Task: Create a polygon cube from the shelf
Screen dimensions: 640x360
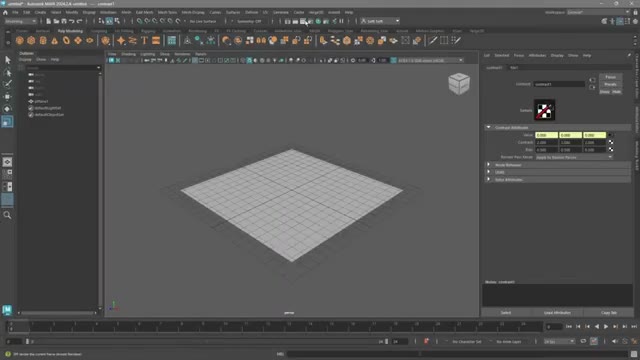Action: 31,40
